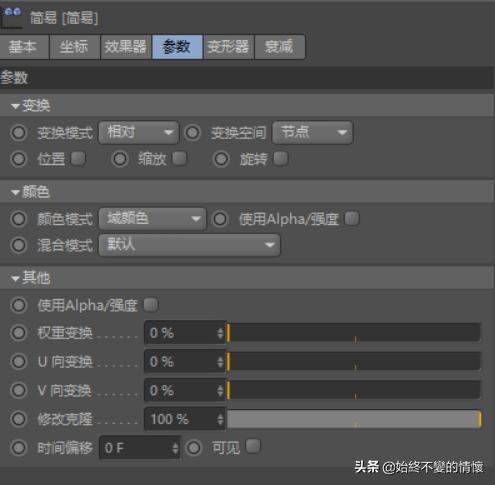This screenshot has height=485, width=495.
Task: Click the keyframe circle beside 可见
Action: [194, 448]
